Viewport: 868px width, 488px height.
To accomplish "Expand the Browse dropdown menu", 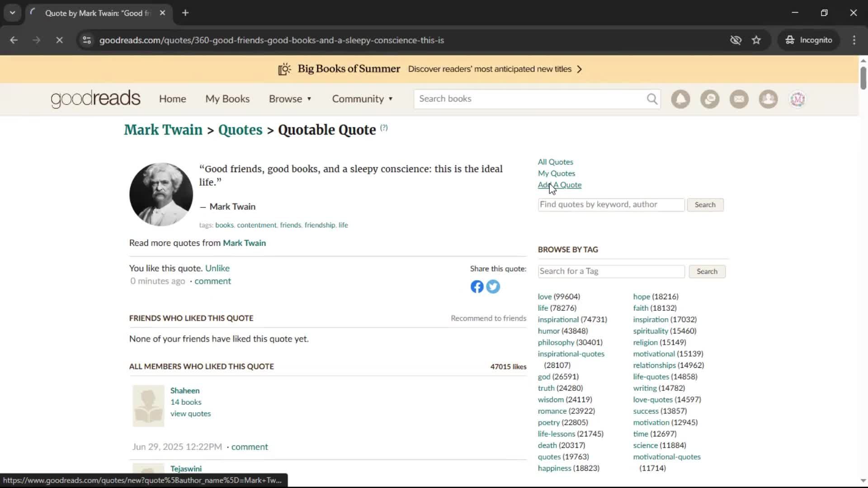I will tap(290, 99).
